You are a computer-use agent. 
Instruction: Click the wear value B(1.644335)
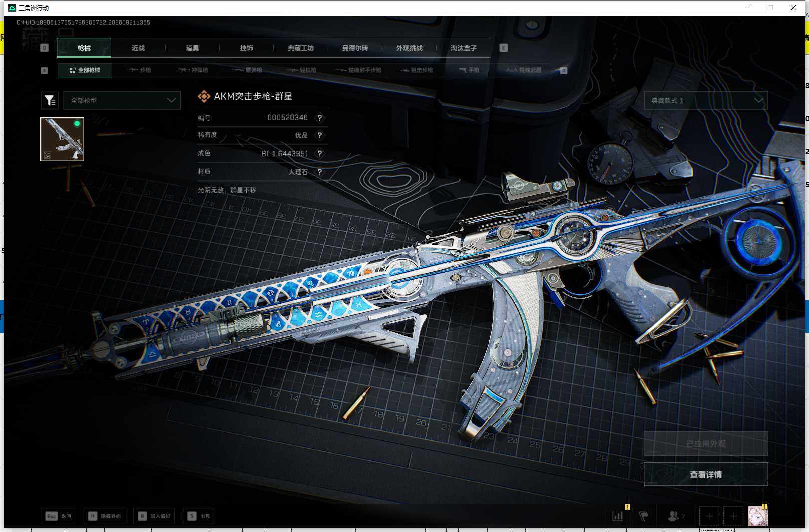(x=285, y=154)
